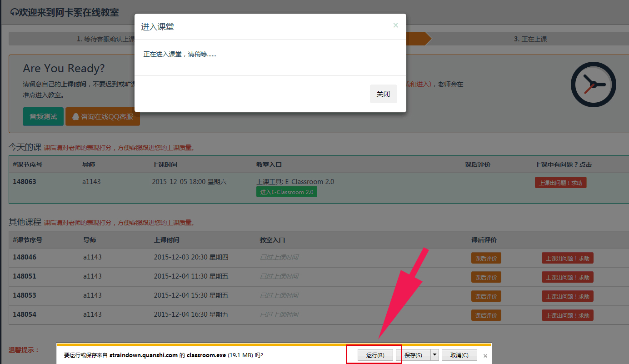Enter E-Classroom 2.0 for lesson 148063

click(x=286, y=192)
